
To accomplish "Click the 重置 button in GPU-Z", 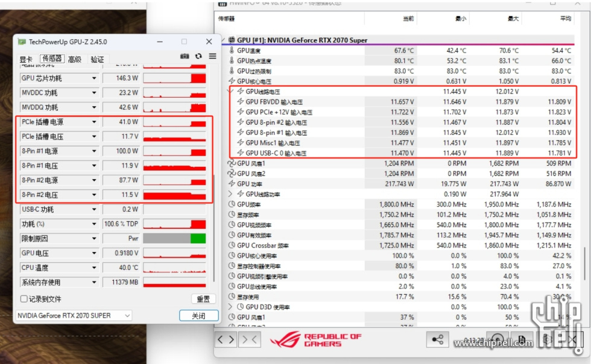I will coord(203,299).
